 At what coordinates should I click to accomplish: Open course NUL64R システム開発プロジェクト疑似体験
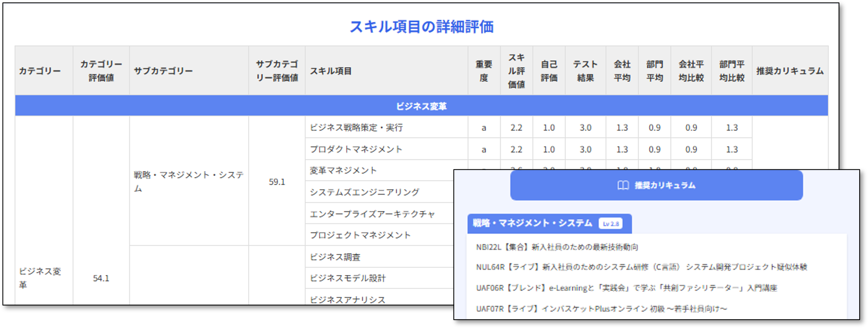tap(641, 267)
